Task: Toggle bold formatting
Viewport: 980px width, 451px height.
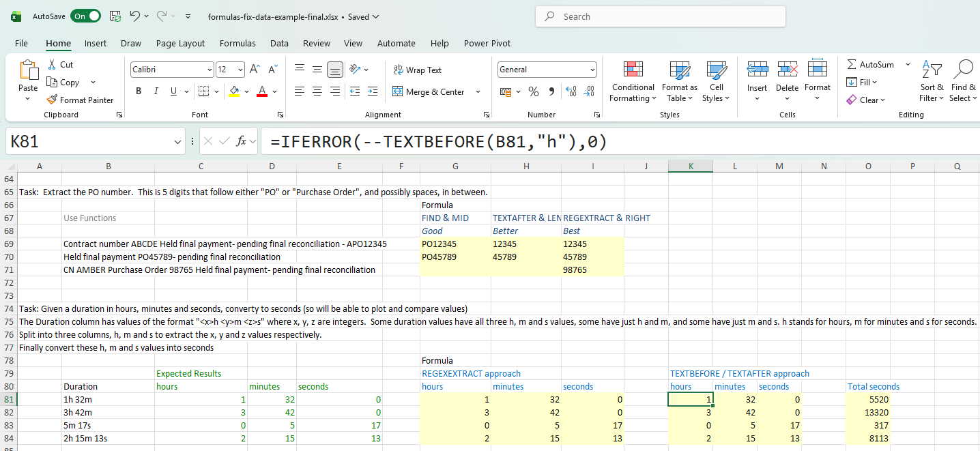Action: (x=138, y=91)
